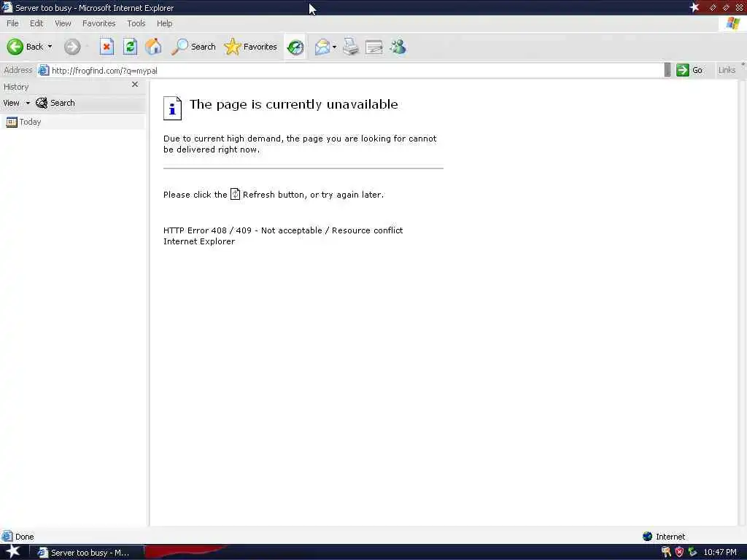This screenshot has width=747, height=560.
Task: Click the Done status bar text
Action: point(24,537)
